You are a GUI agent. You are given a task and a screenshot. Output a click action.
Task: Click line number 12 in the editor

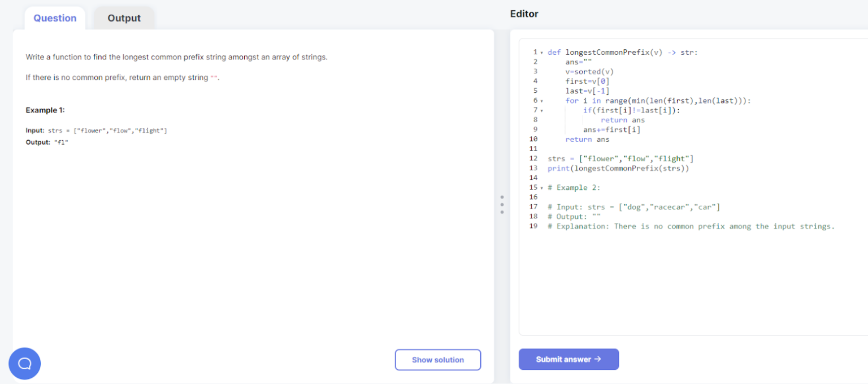pyautogui.click(x=533, y=158)
